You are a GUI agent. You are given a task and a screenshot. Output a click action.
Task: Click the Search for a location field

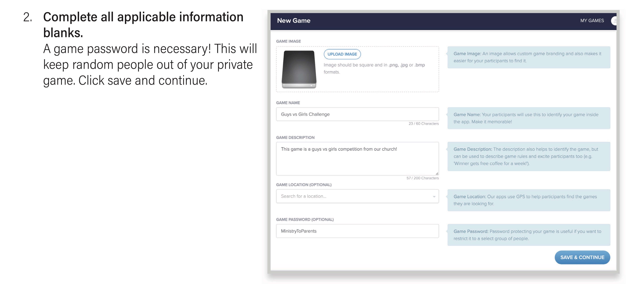click(353, 196)
